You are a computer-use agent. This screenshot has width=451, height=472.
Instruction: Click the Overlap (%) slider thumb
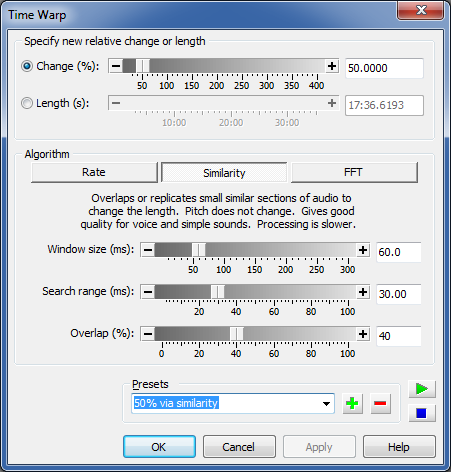[237, 334]
